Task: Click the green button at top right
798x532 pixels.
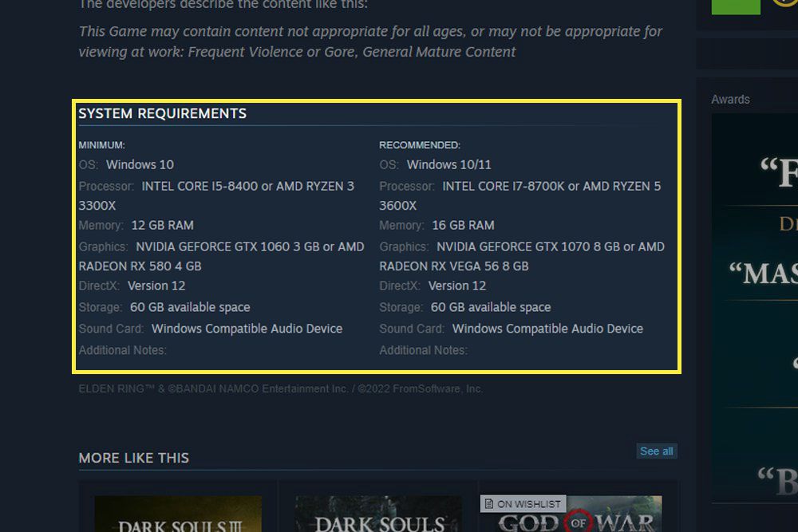Action: 736,7
